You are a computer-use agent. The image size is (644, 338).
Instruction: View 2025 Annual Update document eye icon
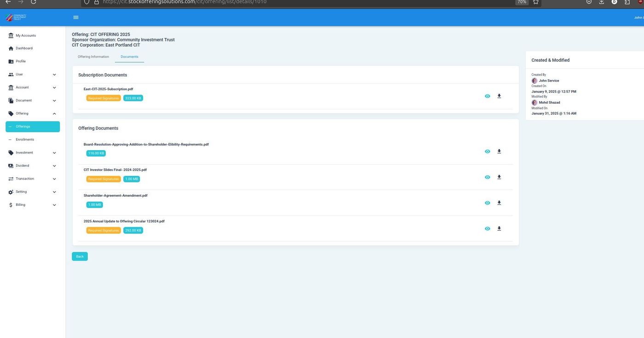pyautogui.click(x=487, y=229)
